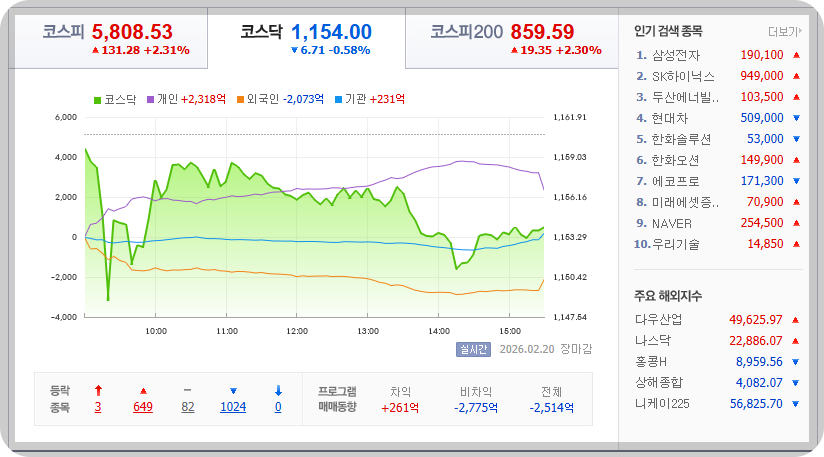Screen dimensions: 824x457
Task: Click the purple 개인 legend swatch
Action: click(150, 99)
